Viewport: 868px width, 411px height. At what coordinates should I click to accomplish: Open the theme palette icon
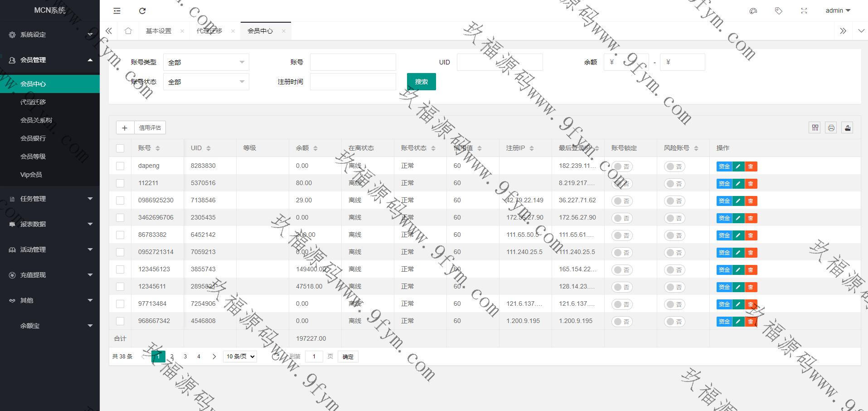[x=753, y=11]
